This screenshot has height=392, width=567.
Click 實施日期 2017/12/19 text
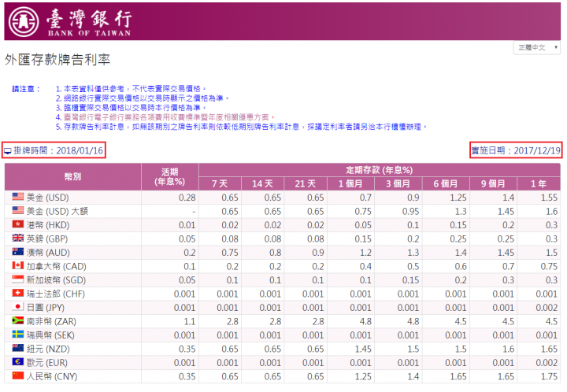pyautogui.click(x=516, y=150)
